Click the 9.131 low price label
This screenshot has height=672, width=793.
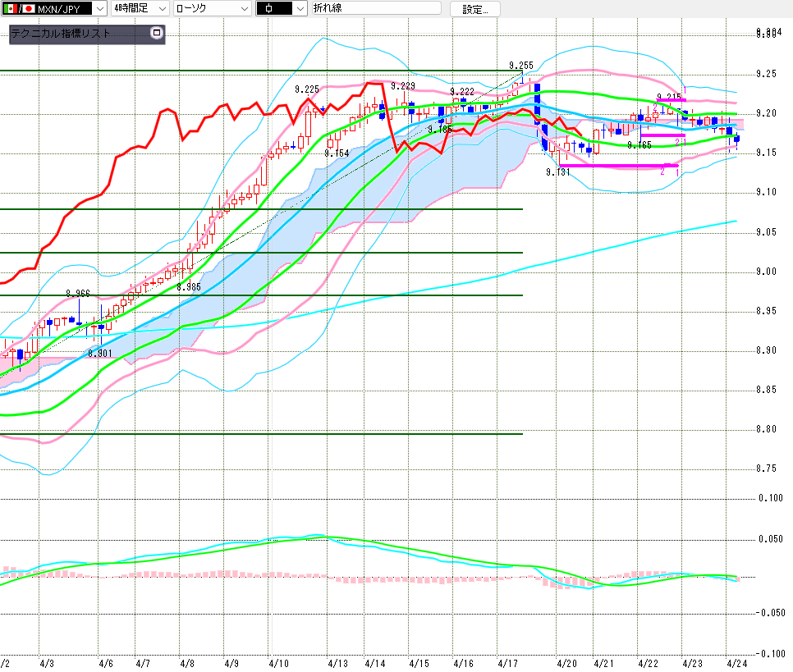(x=557, y=172)
